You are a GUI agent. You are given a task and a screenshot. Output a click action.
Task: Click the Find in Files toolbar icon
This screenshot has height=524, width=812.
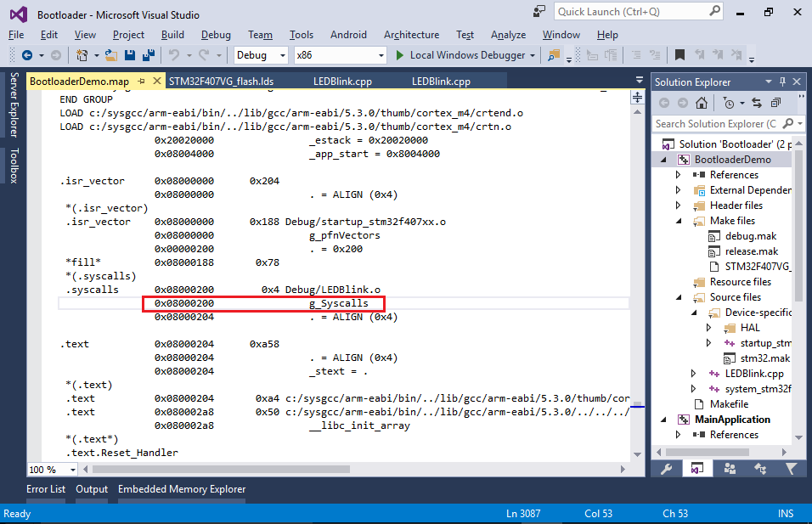tap(554, 55)
